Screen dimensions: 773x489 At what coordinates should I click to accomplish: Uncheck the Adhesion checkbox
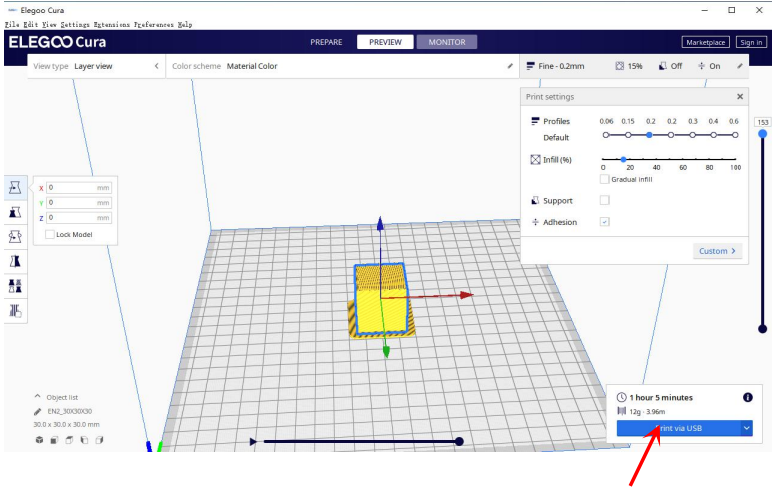pyautogui.click(x=604, y=222)
